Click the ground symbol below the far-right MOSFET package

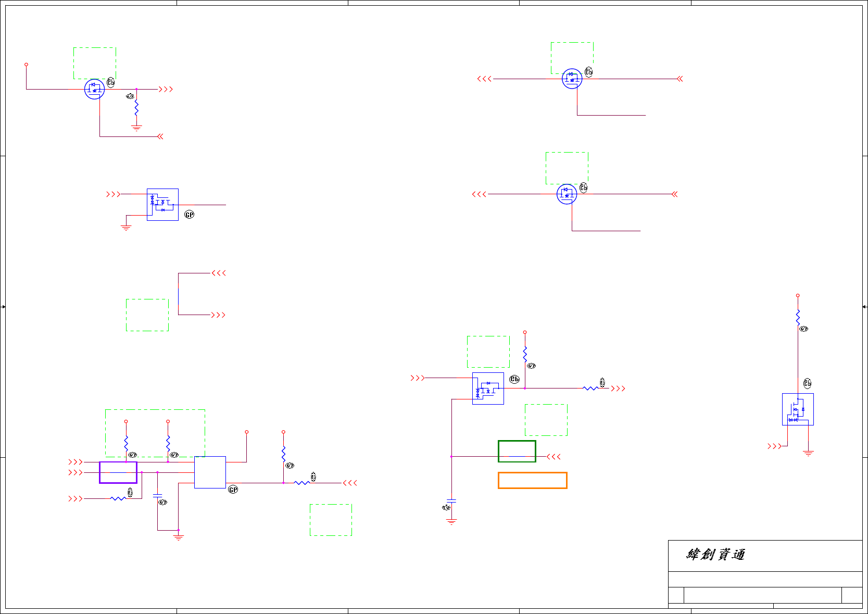808,454
